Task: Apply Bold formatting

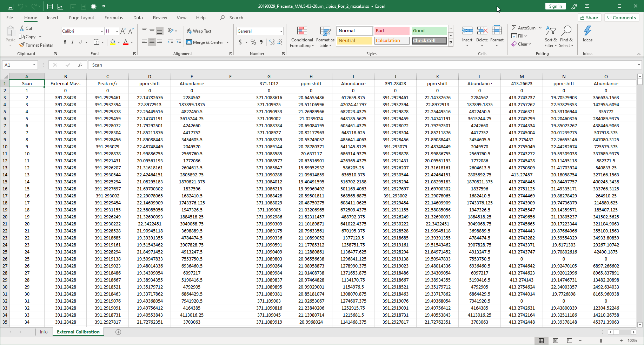Action: click(65, 42)
